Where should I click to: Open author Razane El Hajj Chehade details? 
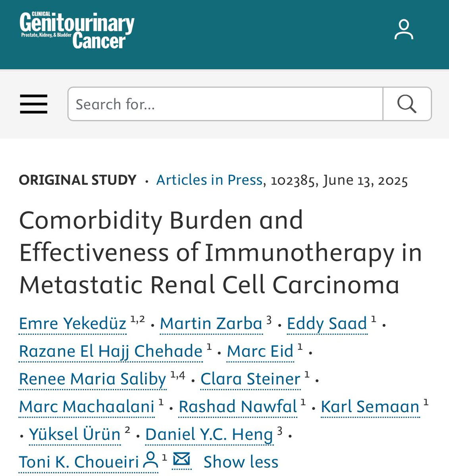coord(111,351)
